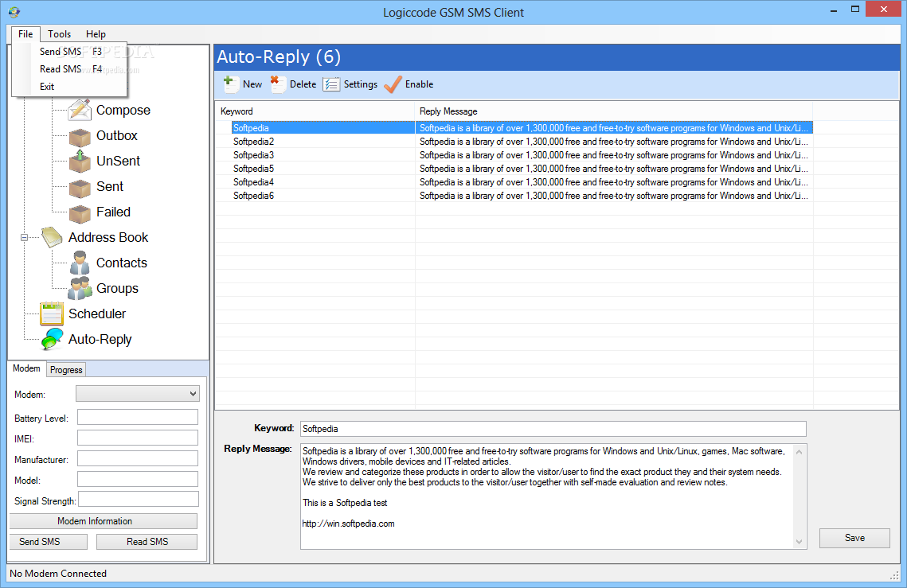This screenshot has width=907, height=588.
Task: Click inside the Reply Message text area
Action: (547, 496)
